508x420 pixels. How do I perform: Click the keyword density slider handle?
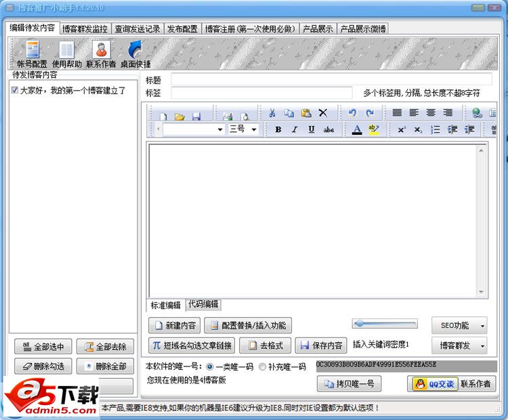(x=358, y=323)
